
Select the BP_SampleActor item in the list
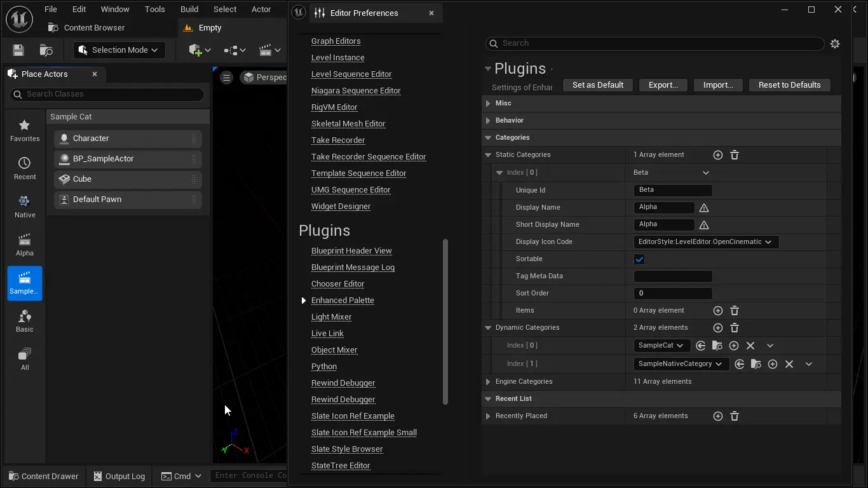point(104,159)
